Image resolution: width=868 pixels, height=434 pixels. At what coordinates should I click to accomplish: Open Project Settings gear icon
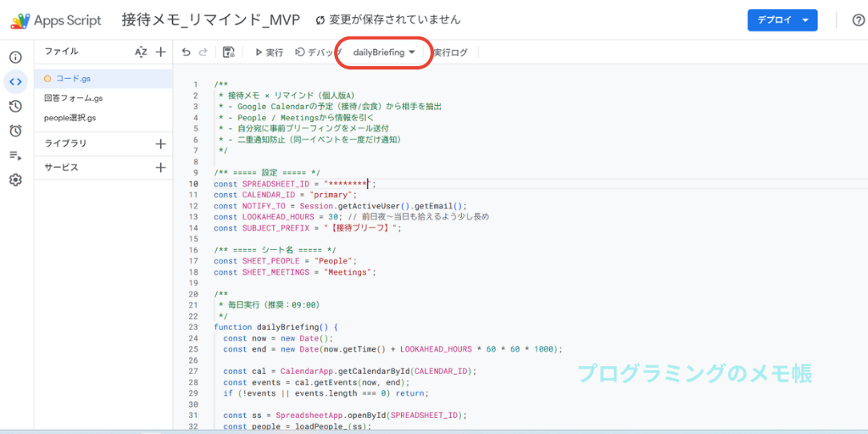(15, 180)
